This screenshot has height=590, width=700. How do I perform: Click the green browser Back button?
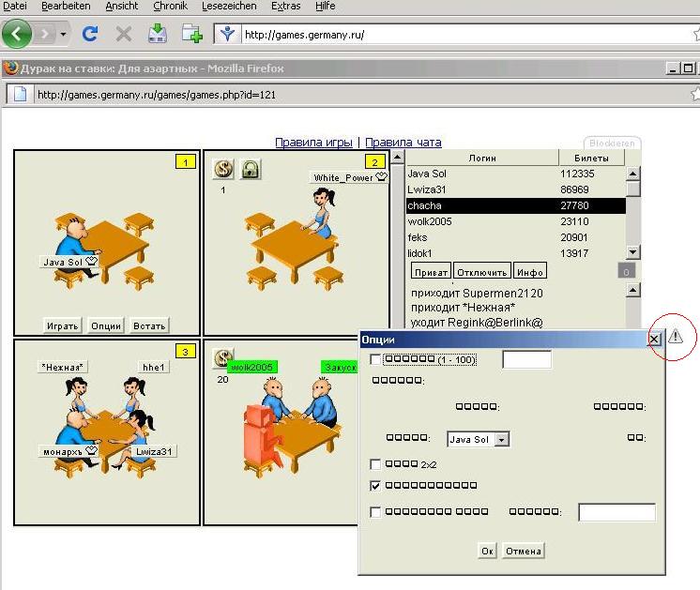tap(17, 34)
